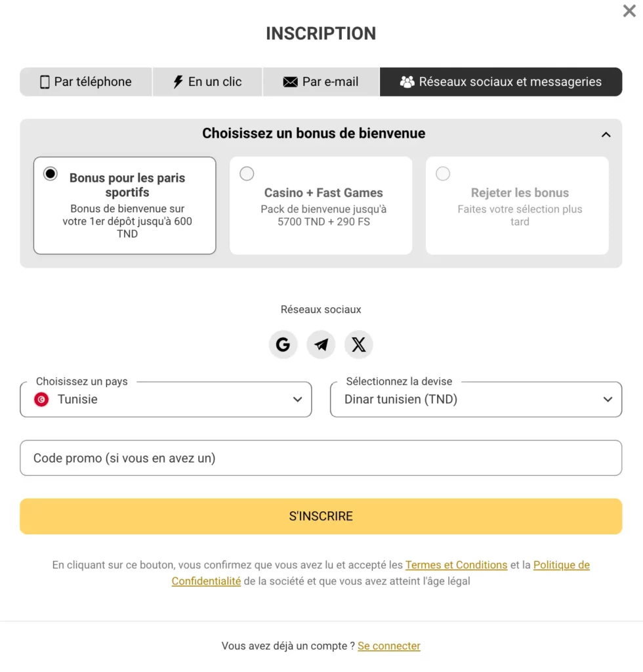
Task: Click the lightning icon on En un clic
Action: [178, 81]
